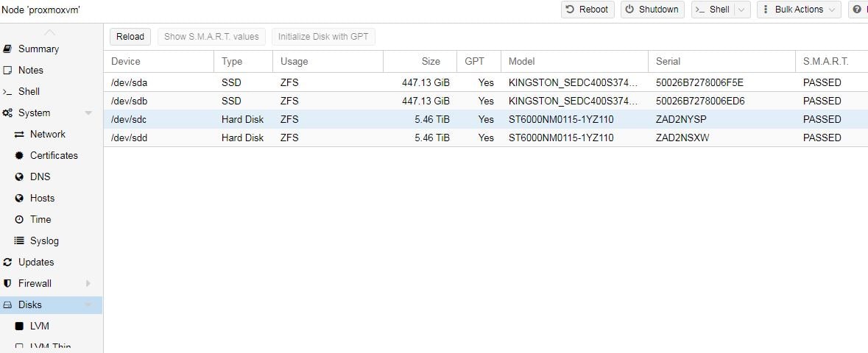
Task: Click the LVM square icon
Action: coord(19,326)
